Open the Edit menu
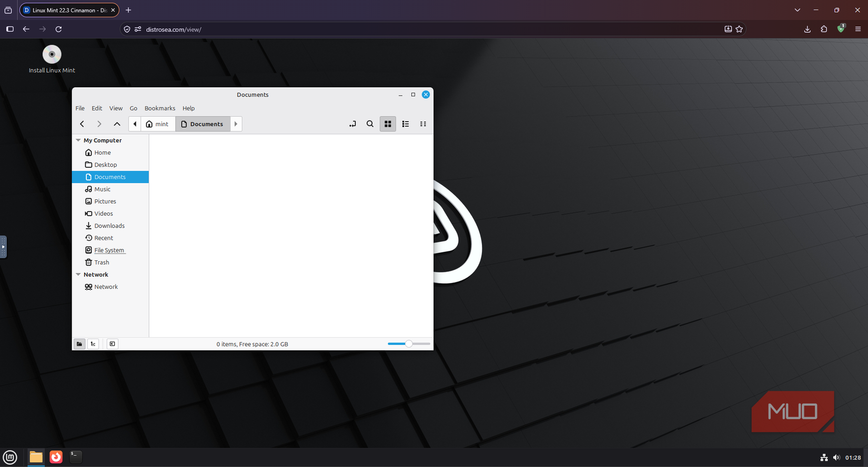The image size is (868, 467). (97, 108)
